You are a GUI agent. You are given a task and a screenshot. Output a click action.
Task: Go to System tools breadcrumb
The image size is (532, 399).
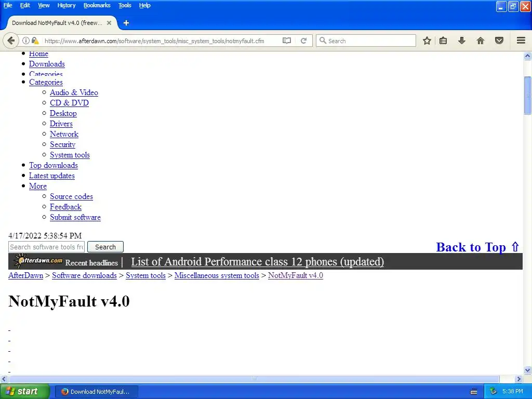(145, 275)
